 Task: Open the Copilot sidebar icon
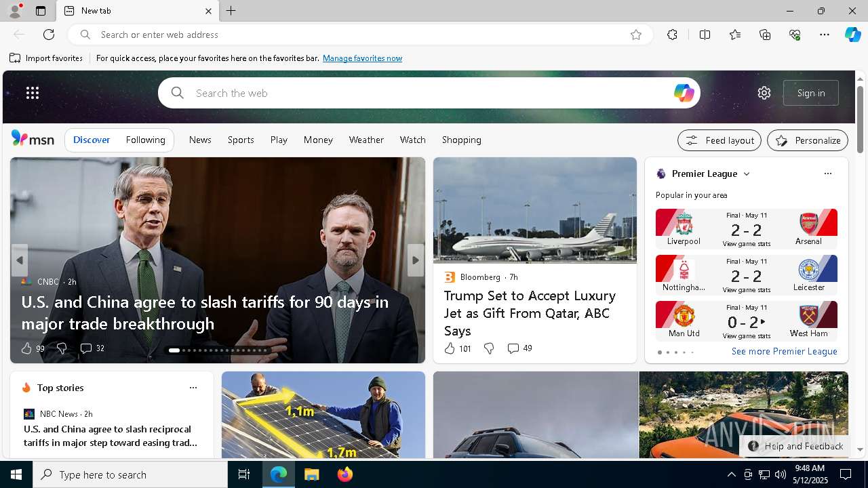coord(852,35)
